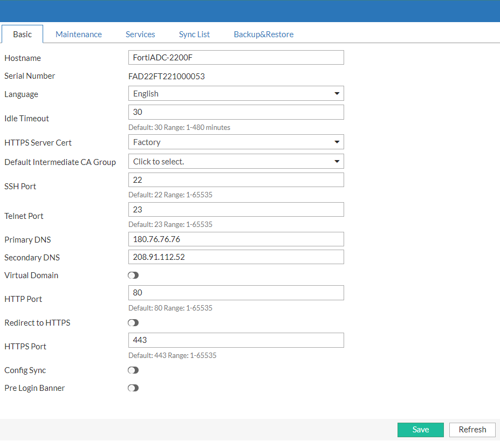
Task: Turn on the Pre Login Banner
Action: coord(133,388)
